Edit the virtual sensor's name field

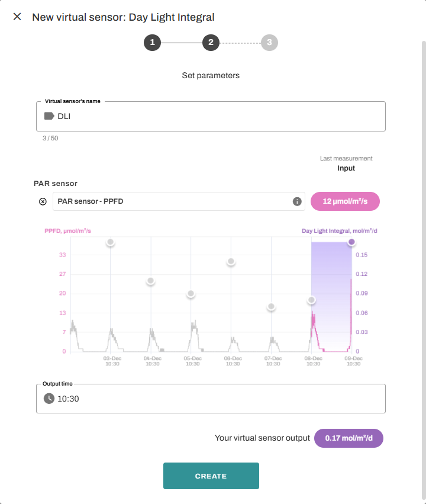tap(219, 117)
